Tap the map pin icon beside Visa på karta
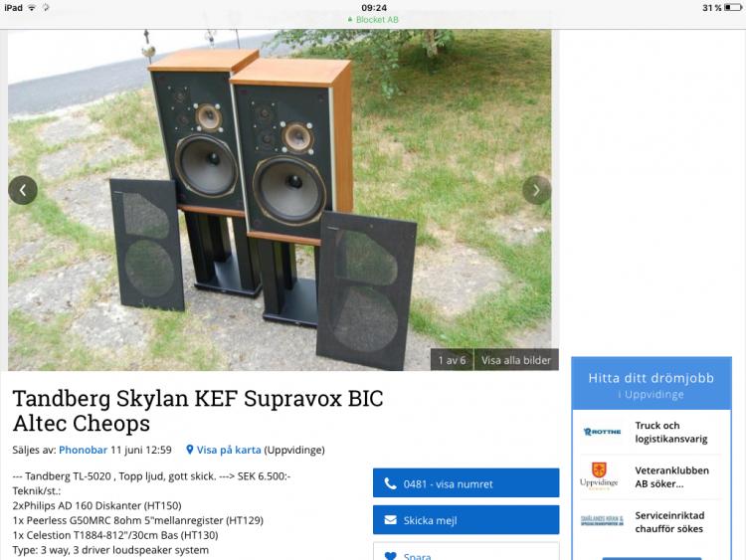 coord(189,450)
